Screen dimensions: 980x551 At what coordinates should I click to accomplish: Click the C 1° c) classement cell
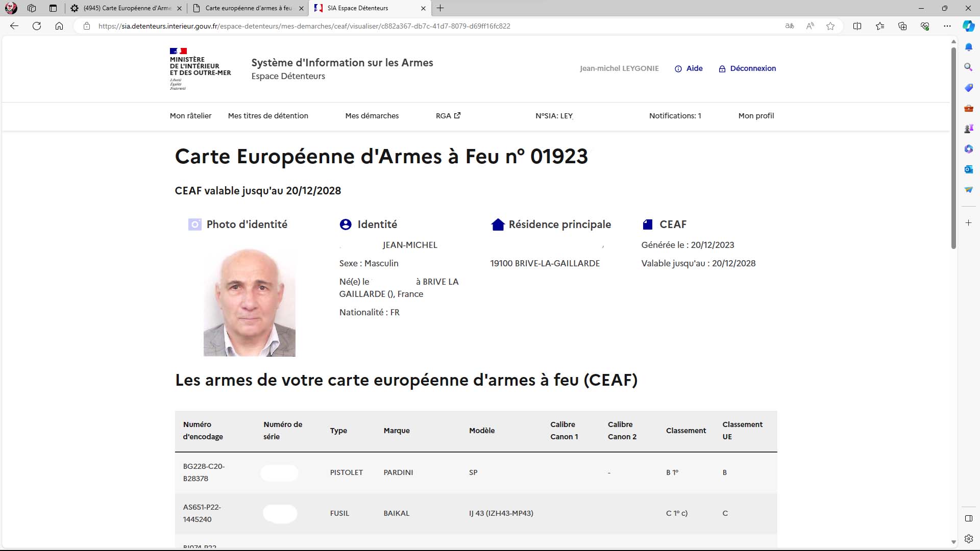677,513
